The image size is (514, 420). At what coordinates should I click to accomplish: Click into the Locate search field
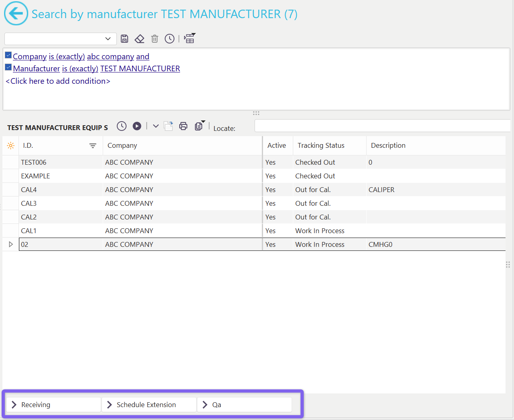pos(382,126)
